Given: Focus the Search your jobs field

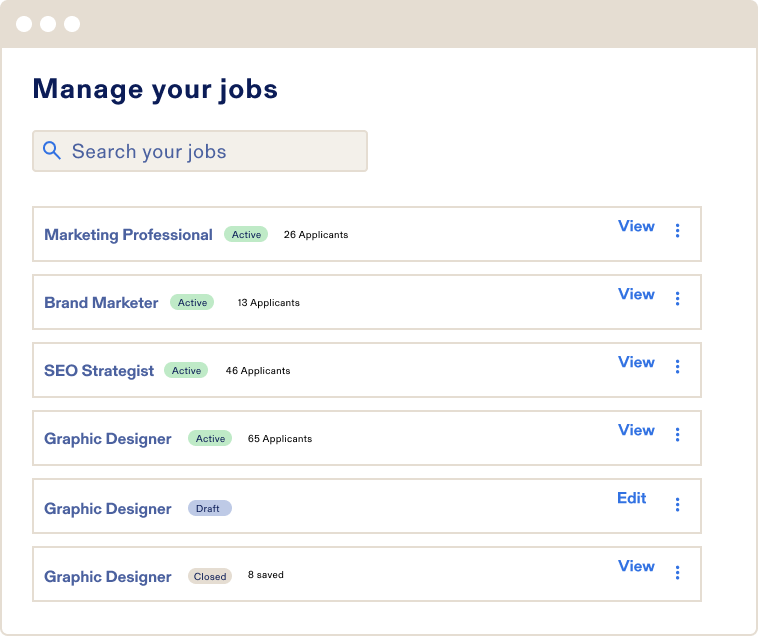Looking at the screenshot, I should point(200,151).
